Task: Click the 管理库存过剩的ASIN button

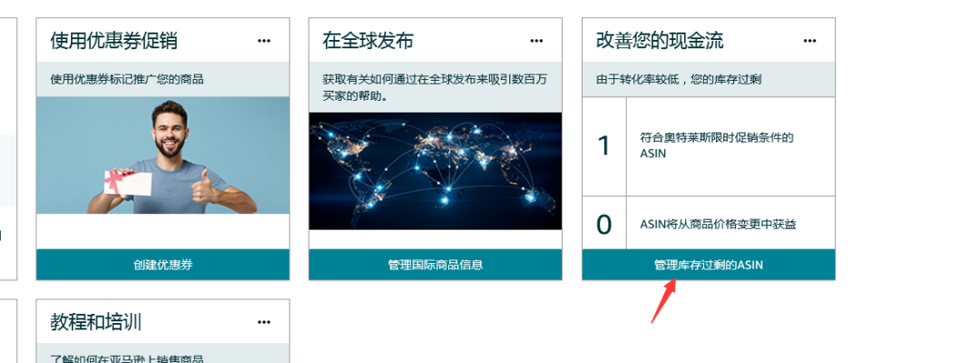Action: (x=709, y=264)
